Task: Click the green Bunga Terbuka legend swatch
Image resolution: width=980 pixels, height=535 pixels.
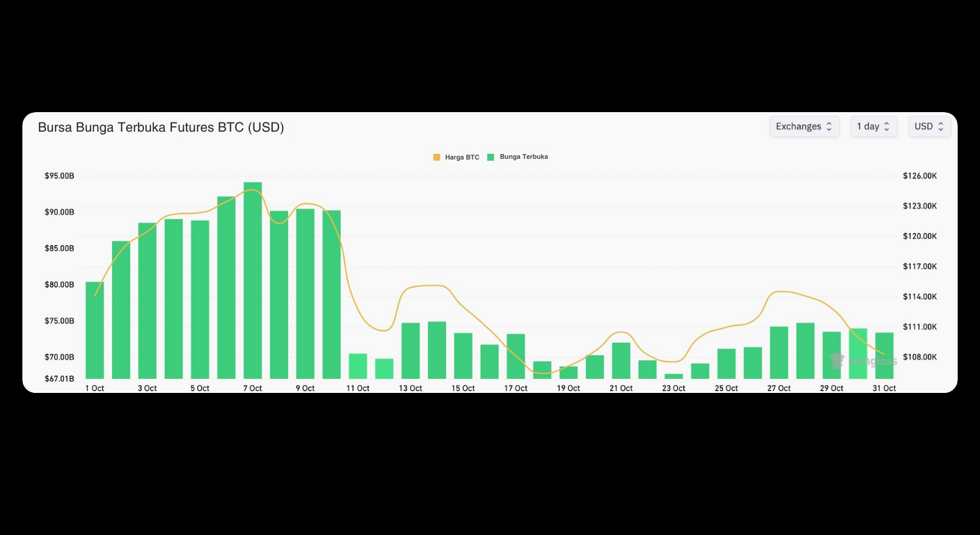Action: (x=490, y=157)
